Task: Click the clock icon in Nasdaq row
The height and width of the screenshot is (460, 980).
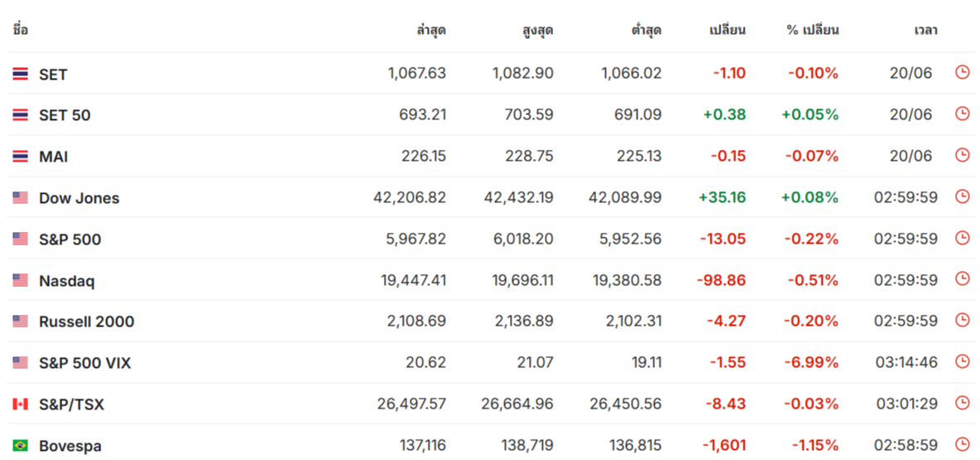Action: click(962, 280)
